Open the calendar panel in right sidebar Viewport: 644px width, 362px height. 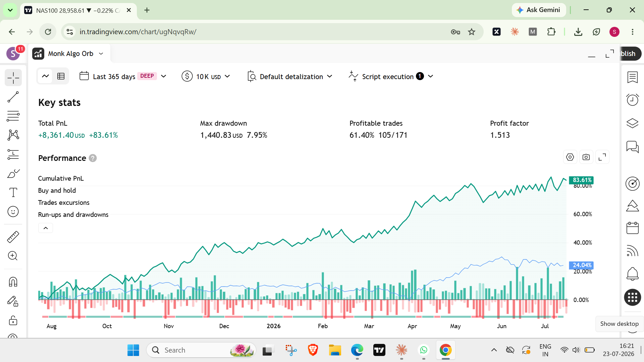(633, 228)
